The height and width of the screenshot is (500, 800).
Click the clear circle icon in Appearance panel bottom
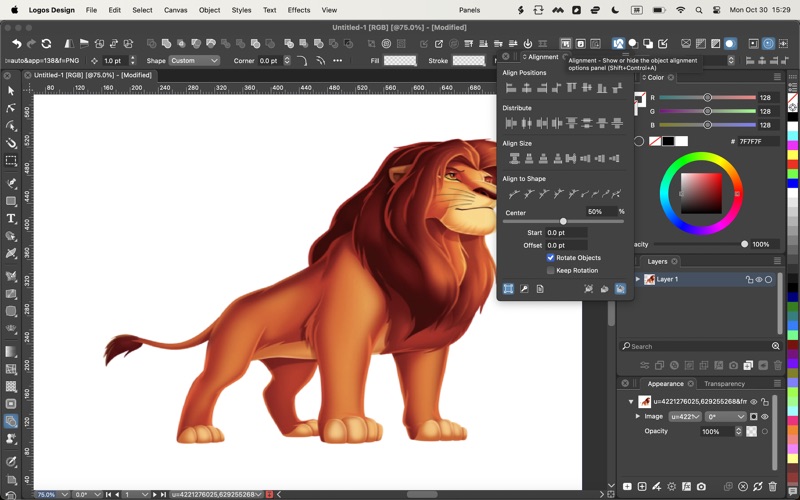[x=743, y=487]
